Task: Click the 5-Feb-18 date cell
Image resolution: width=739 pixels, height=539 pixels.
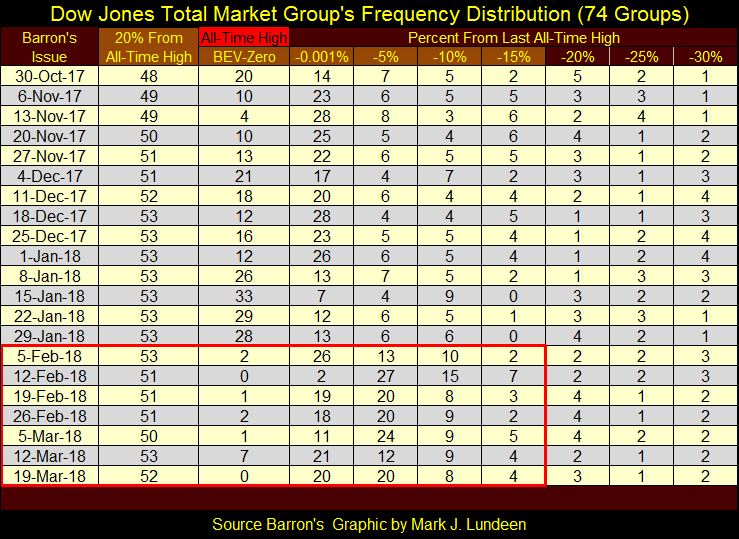Action: [x=50, y=357]
